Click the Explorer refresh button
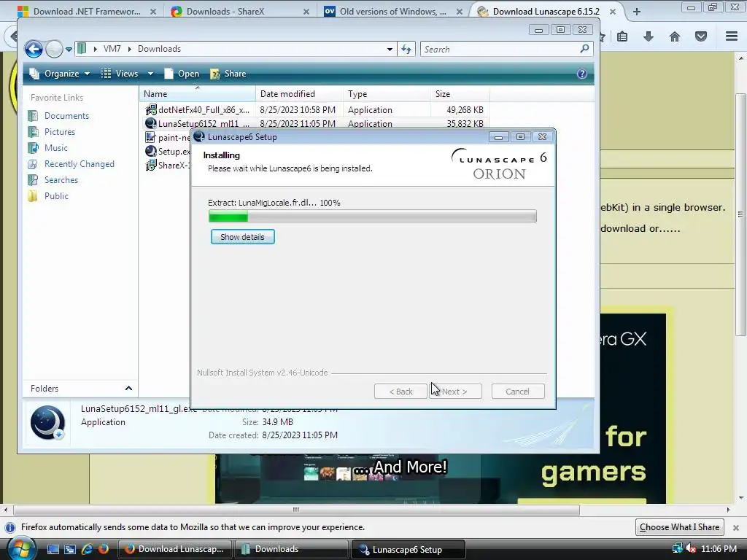 click(406, 49)
